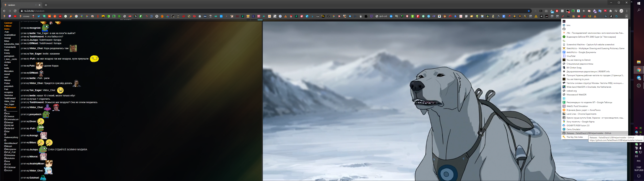
Task: Open 'Land Lines - Chrome Experiments' bookmark
Action: click(x=595, y=114)
